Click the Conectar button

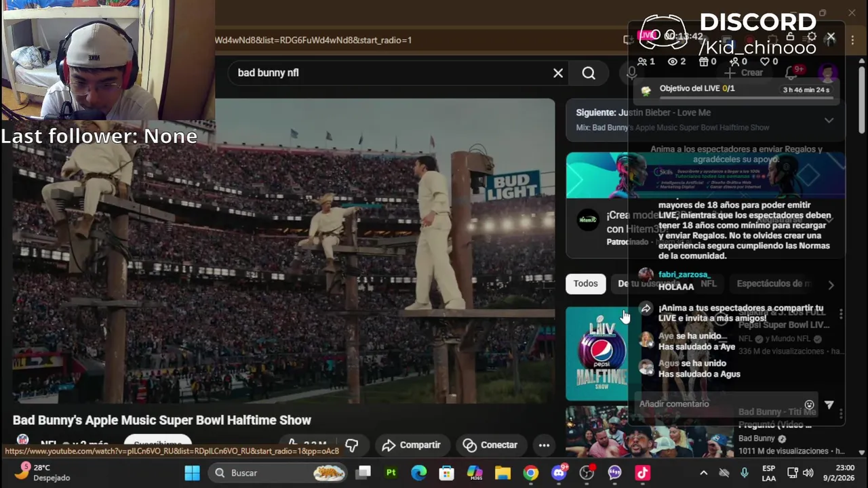point(490,445)
